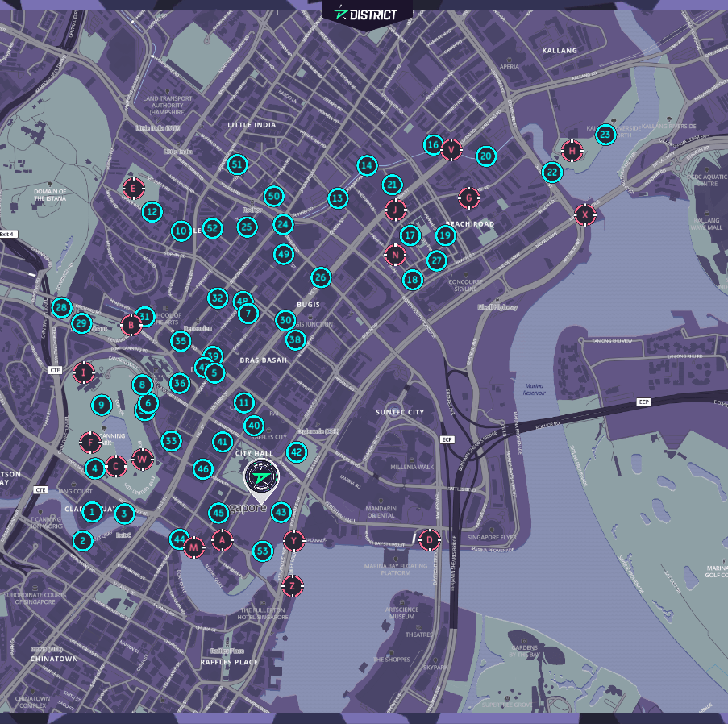The image size is (728, 724).
Task: Open marker 53 below marker A
Action: (261, 551)
